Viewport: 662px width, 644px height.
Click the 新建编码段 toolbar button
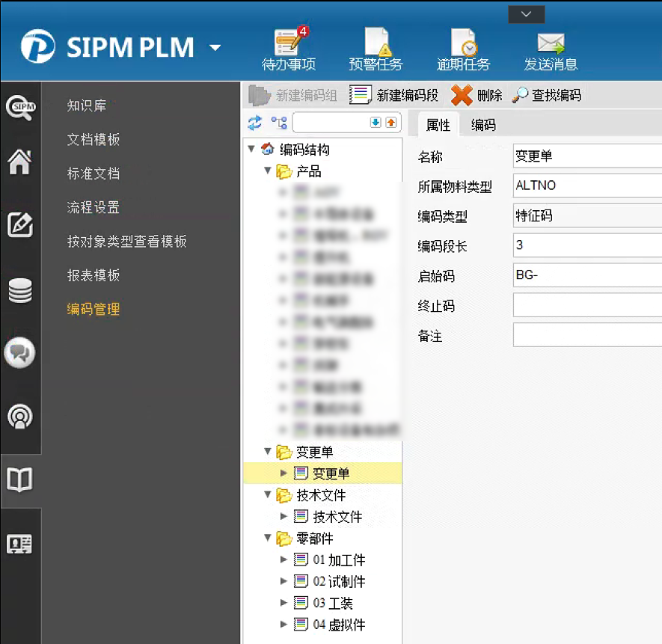click(x=394, y=96)
